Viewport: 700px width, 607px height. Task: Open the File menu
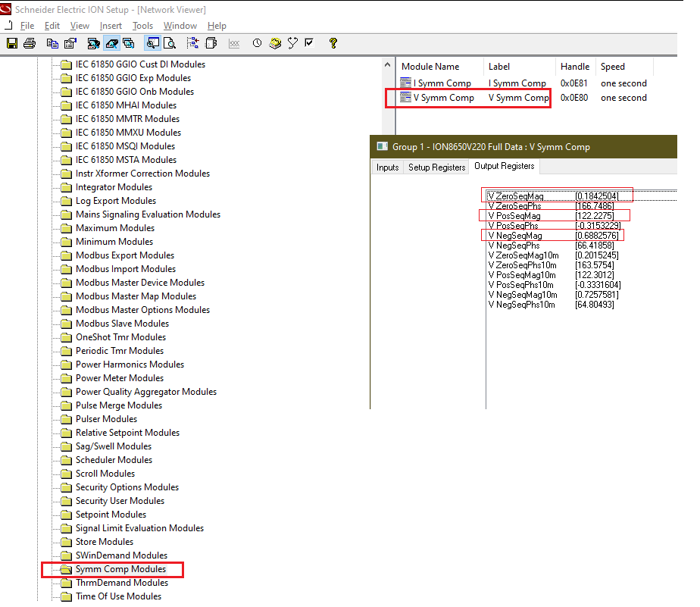27,26
